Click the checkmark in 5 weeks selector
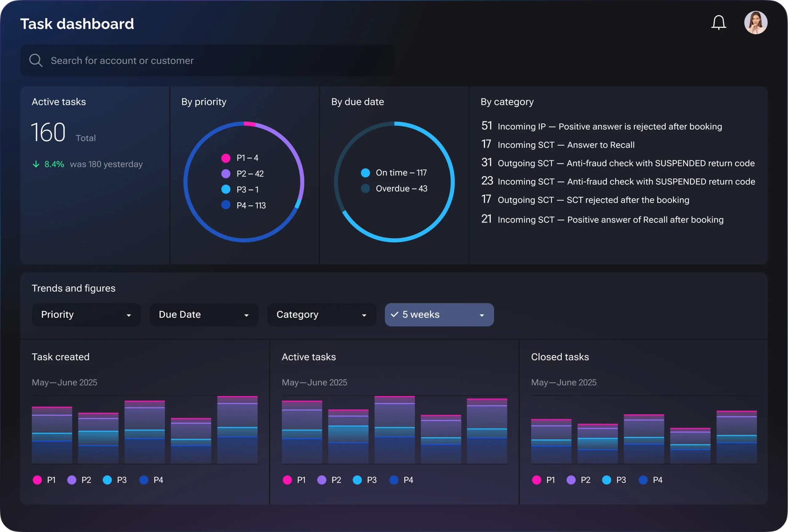 [394, 314]
